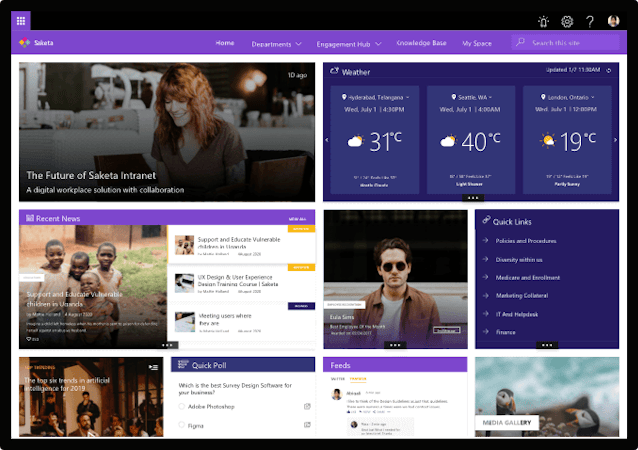The width and height of the screenshot is (638, 450).
Task: Open the Medicare and Enrollment link
Action: pyautogui.click(x=527, y=277)
